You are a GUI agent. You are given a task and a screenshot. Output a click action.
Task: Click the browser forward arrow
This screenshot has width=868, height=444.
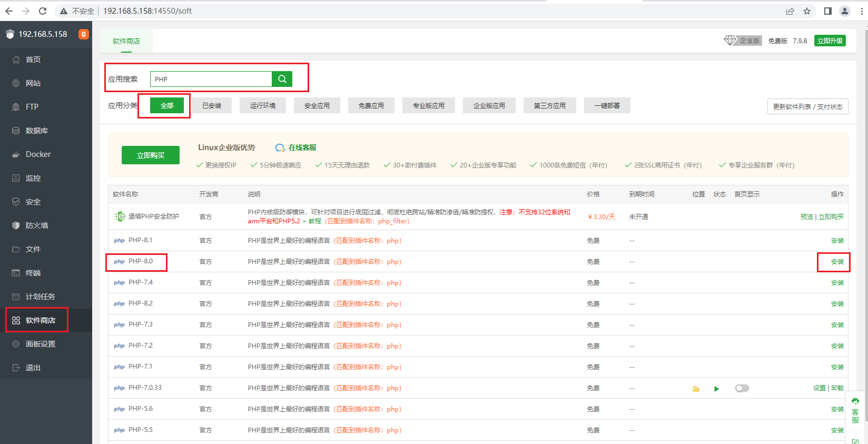click(x=26, y=11)
